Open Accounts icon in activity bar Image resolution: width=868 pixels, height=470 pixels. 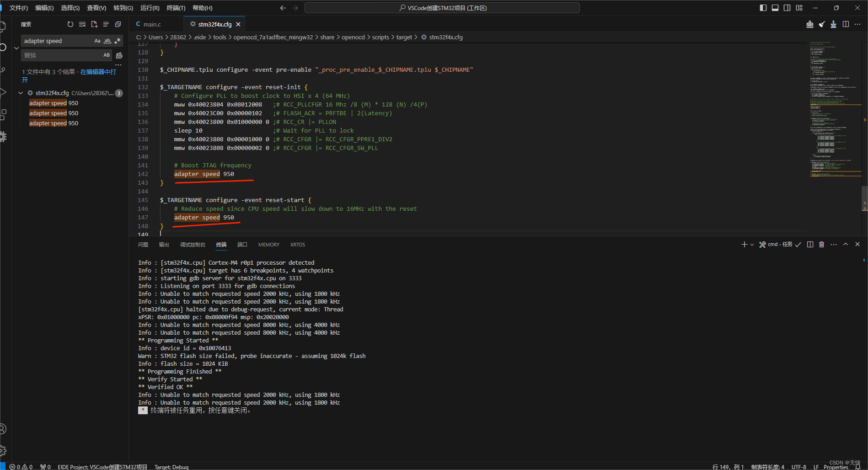[3, 429]
